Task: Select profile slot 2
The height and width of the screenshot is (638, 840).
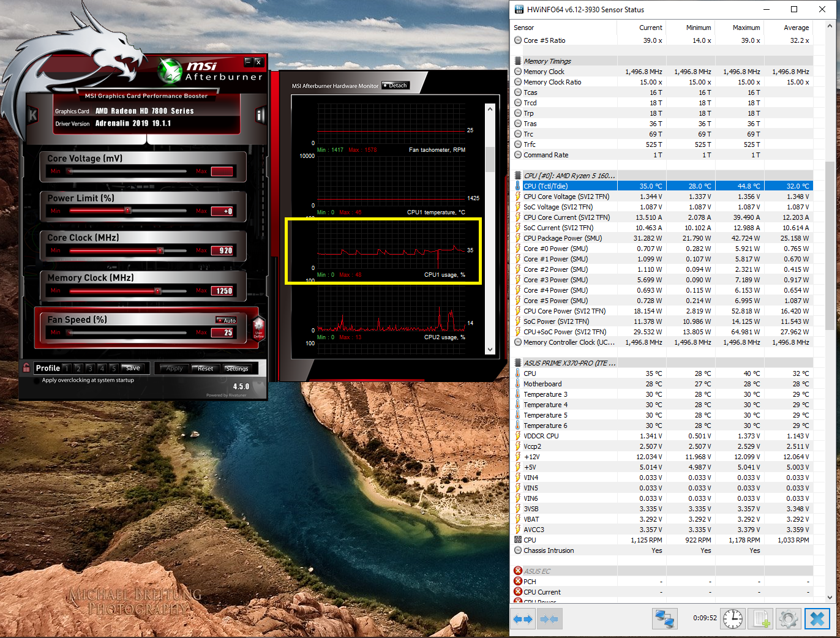Action: [x=78, y=369]
